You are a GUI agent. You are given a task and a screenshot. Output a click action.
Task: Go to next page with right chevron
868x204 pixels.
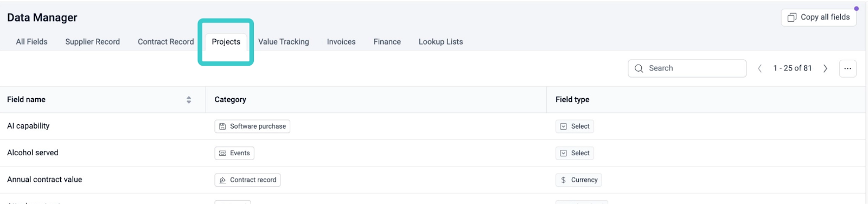click(x=825, y=68)
